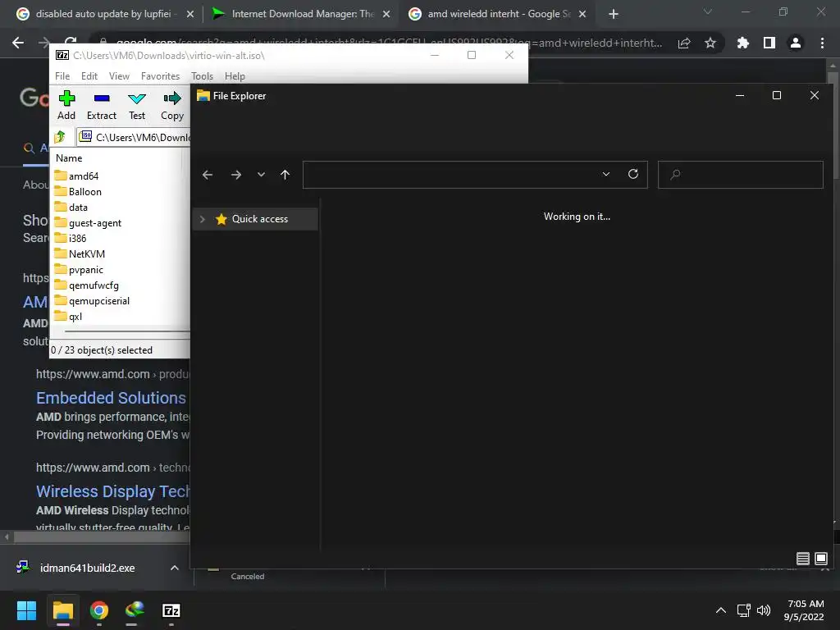Open the Wireless Display Tech search result
Viewport: 840px width, 630px height.
pyautogui.click(x=113, y=491)
